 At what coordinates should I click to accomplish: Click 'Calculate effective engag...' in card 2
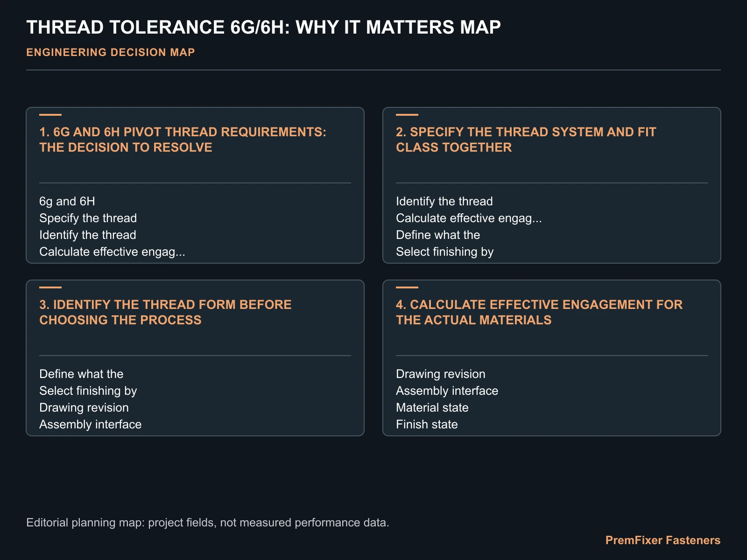(x=469, y=218)
